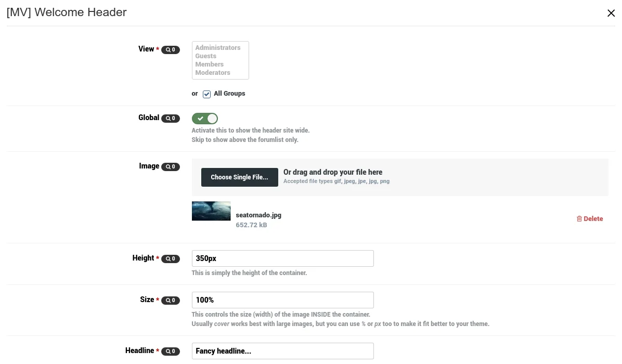
Task: Click the search badge next to Height
Action: 170,259
